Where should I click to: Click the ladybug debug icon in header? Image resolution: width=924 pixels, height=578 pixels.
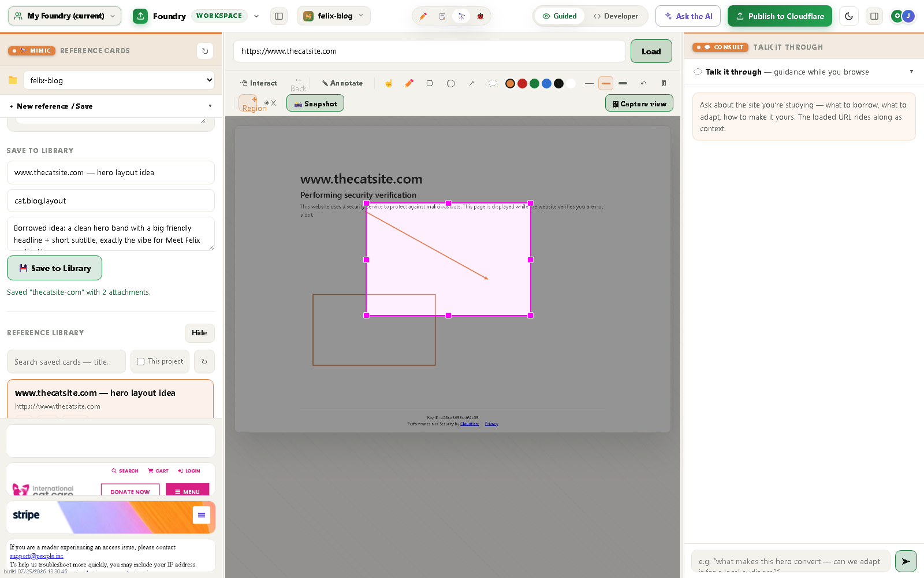click(x=480, y=16)
